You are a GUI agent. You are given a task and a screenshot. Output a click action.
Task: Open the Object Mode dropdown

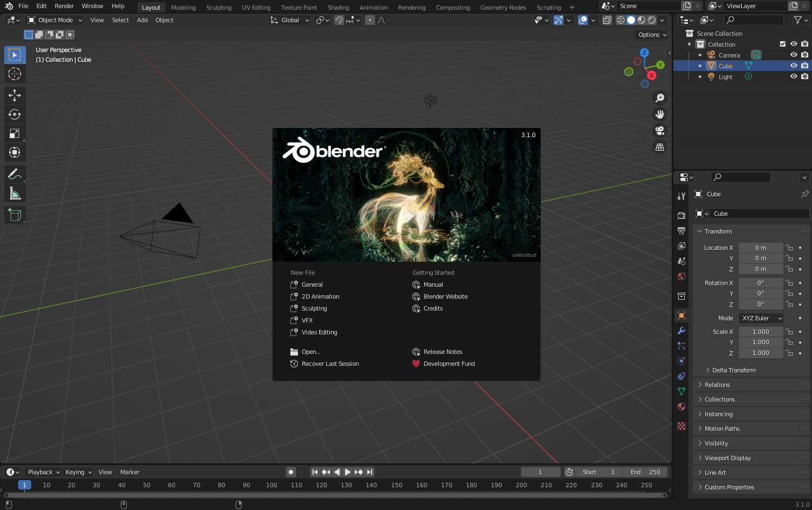pos(55,20)
